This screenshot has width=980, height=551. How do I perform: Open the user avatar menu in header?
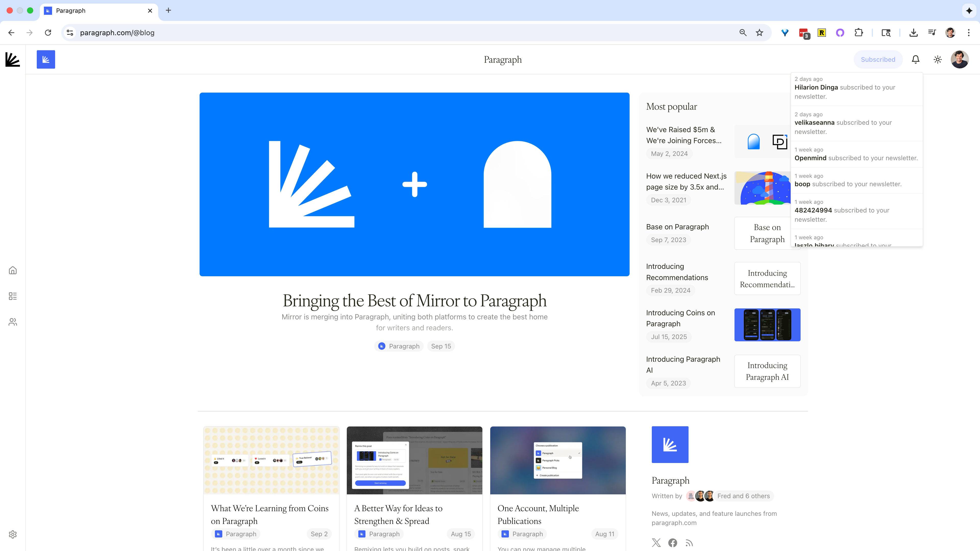(x=960, y=59)
